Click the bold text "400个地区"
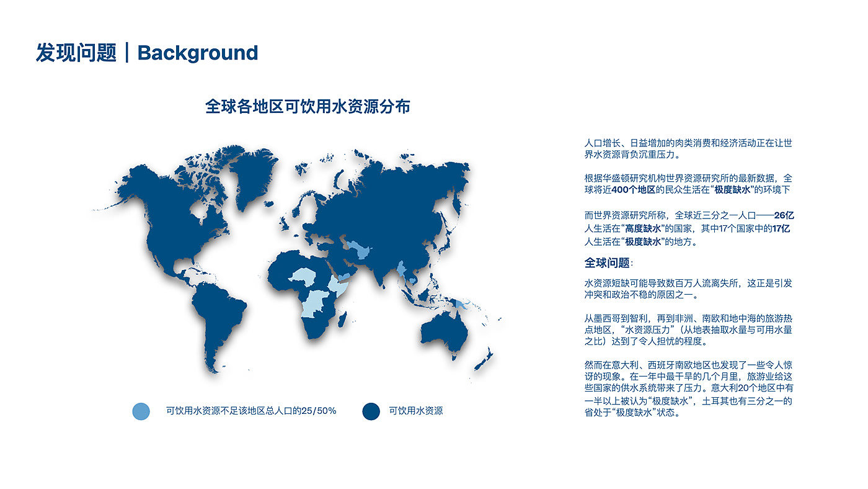868x489 pixels. [x=634, y=190]
